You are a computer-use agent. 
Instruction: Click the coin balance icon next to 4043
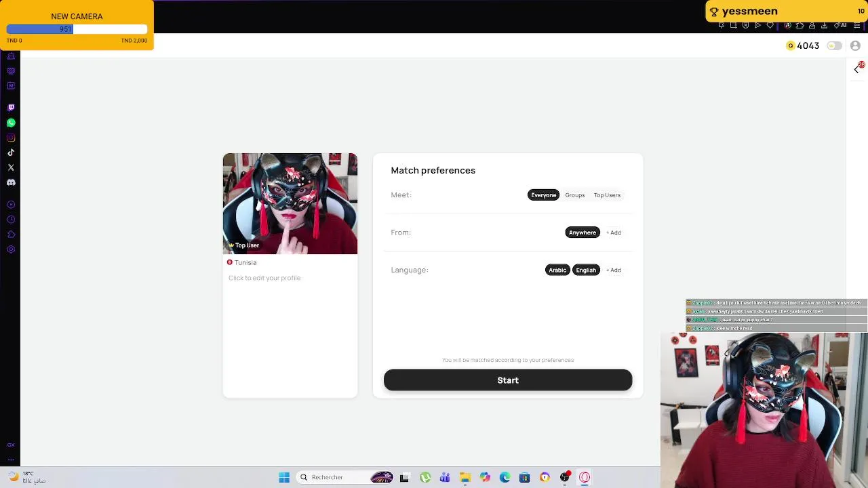[790, 45]
